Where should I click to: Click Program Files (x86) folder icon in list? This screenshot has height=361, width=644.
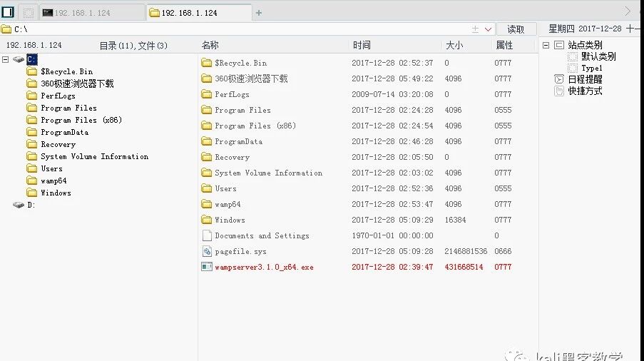click(207, 126)
